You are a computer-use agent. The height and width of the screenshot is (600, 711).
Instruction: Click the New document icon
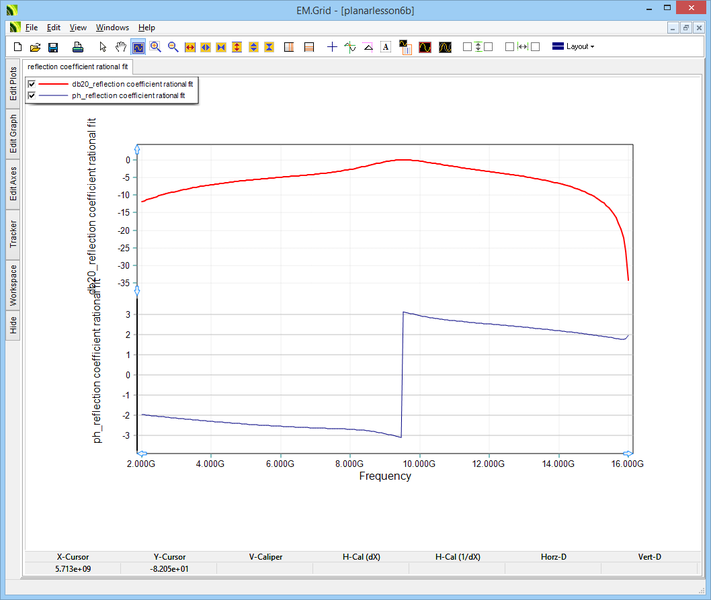click(17, 47)
